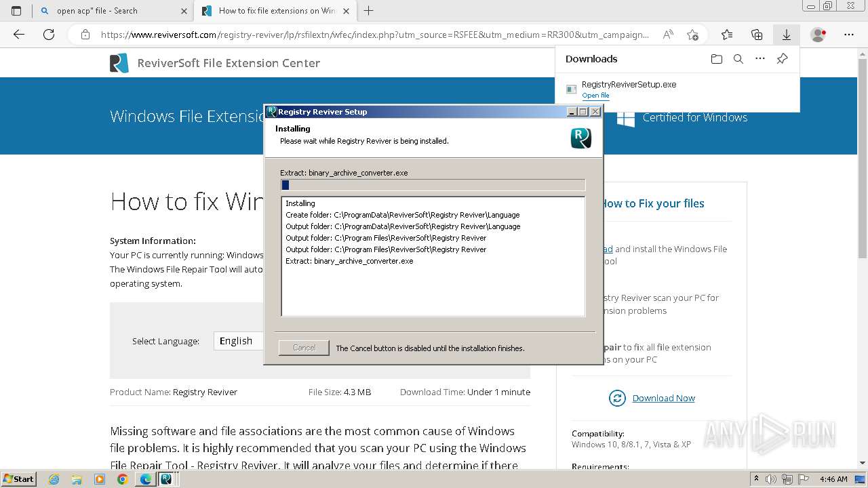Open the Collections icon
This screenshot has height=488, width=868.
click(x=757, y=35)
